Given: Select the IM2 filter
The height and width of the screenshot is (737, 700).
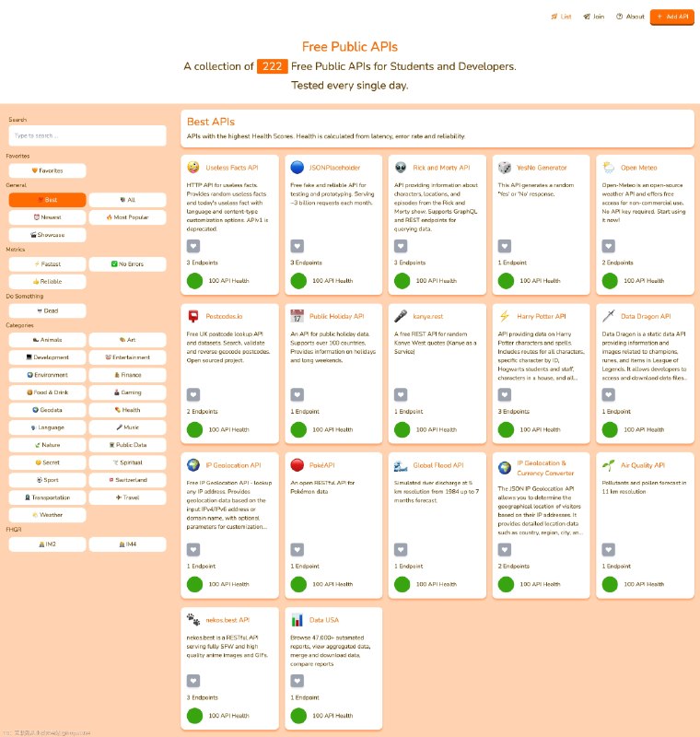Looking at the screenshot, I should 48,544.
